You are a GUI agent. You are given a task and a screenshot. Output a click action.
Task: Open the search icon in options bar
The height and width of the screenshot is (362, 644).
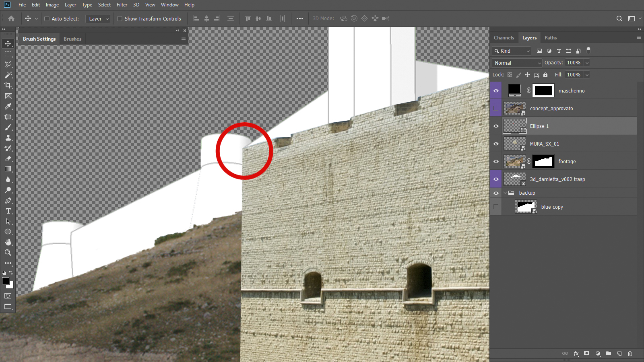(x=619, y=19)
